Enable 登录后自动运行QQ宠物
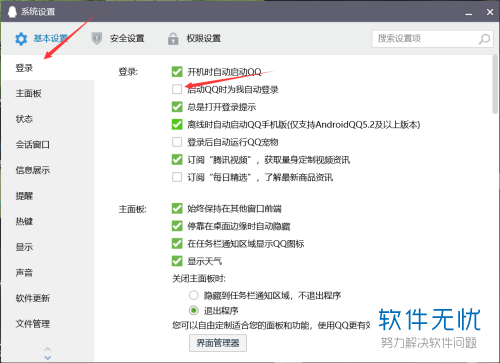The height and width of the screenshot is (363, 500). point(177,142)
